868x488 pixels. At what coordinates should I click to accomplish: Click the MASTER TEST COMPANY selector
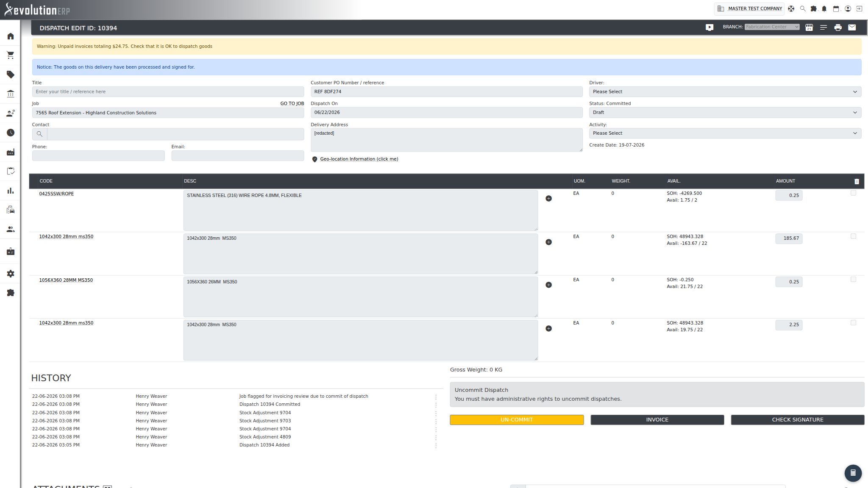749,8
